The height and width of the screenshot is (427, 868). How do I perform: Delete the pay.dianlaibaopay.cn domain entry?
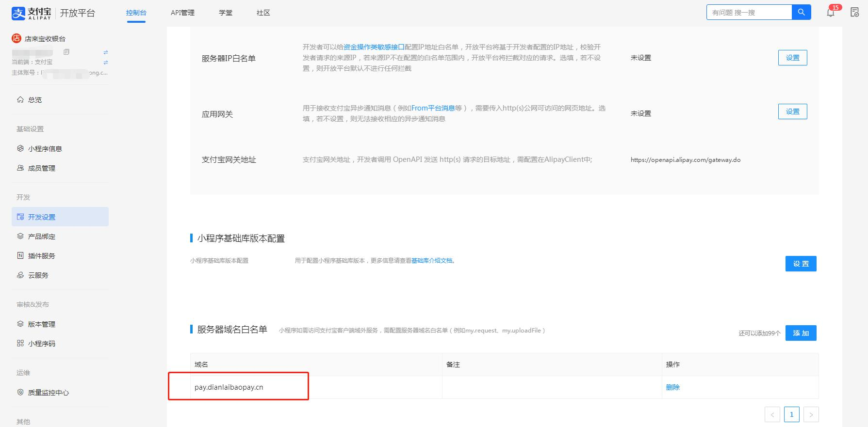click(x=672, y=387)
